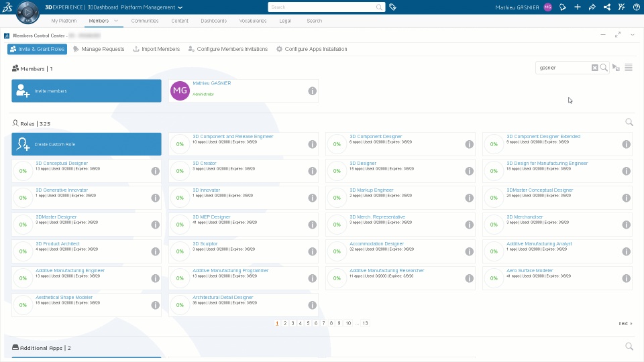Open 3D Merchandiser role

click(525, 217)
